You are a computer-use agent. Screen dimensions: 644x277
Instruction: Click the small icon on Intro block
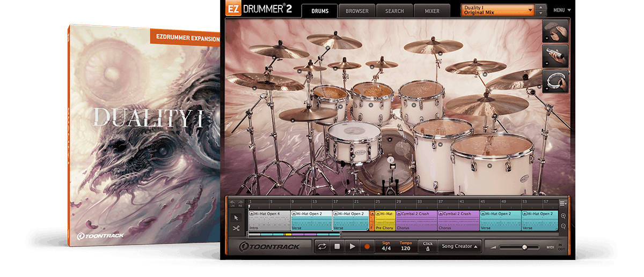point(252,214)
